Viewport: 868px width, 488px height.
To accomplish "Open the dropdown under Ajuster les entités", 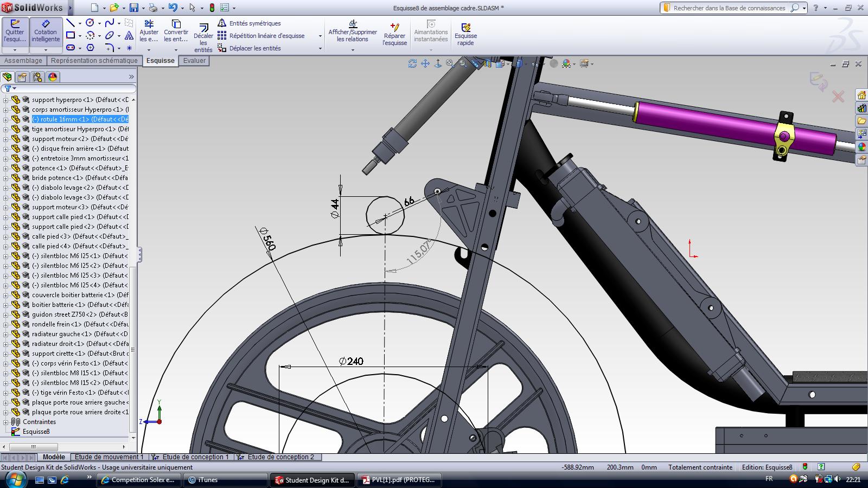I will (149, 50).
